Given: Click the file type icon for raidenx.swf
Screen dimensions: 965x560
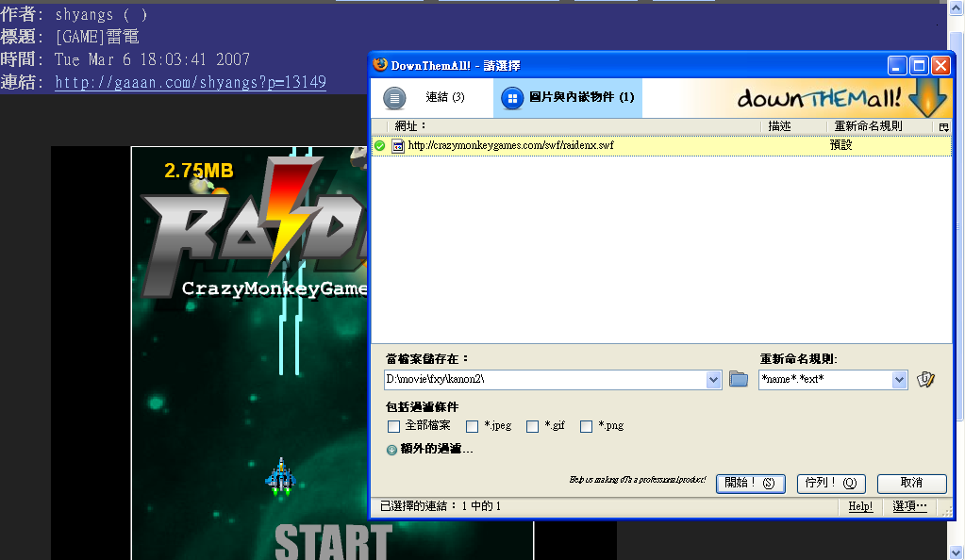Looking at the screenshot, I should click(x=398, y=146).
